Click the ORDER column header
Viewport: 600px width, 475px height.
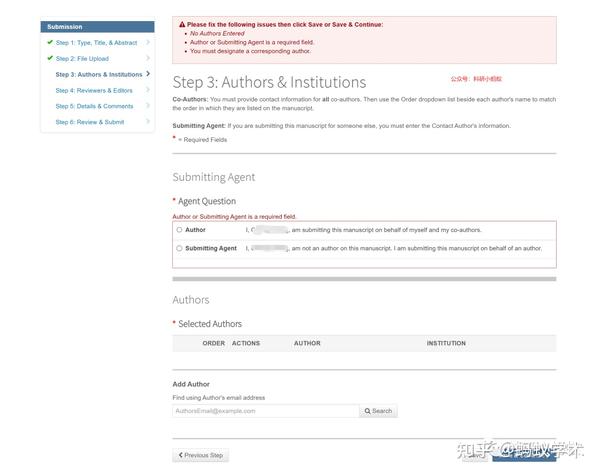click(214, 343)
